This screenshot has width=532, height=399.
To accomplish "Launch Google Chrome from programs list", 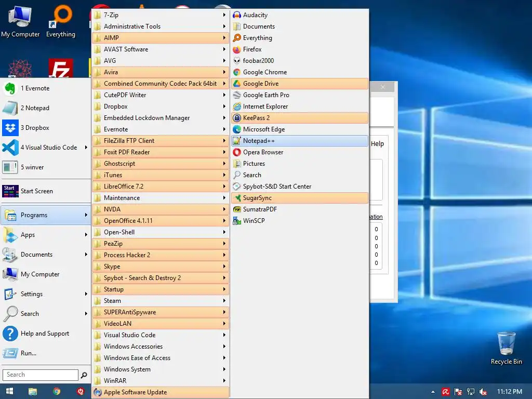I will (x=300, y=72).
